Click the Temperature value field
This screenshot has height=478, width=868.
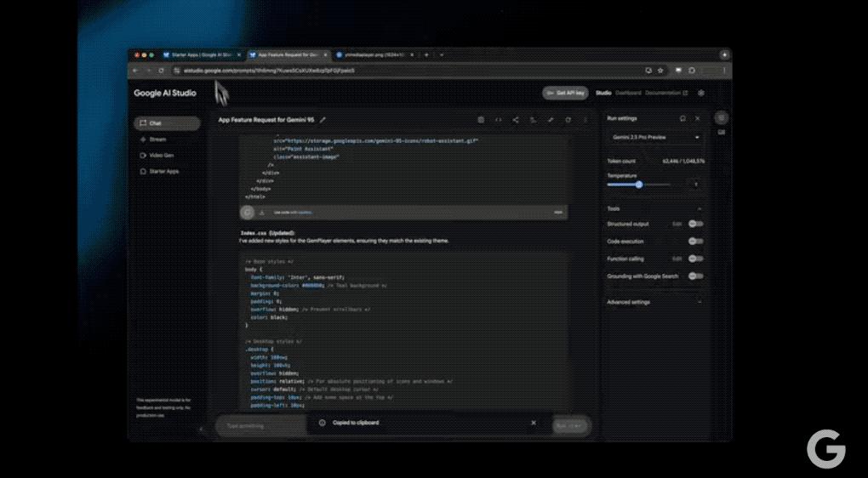[x=696, y=185]
